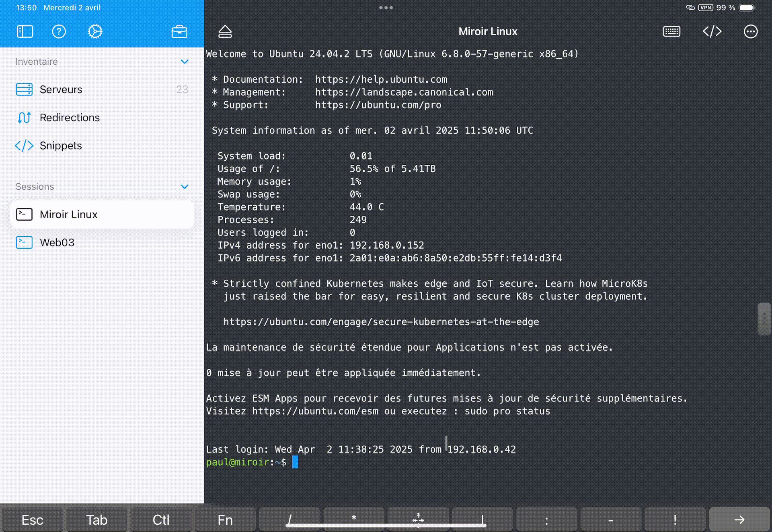Switch to the Web03 session
772x532 pixels.
point(57,242)
